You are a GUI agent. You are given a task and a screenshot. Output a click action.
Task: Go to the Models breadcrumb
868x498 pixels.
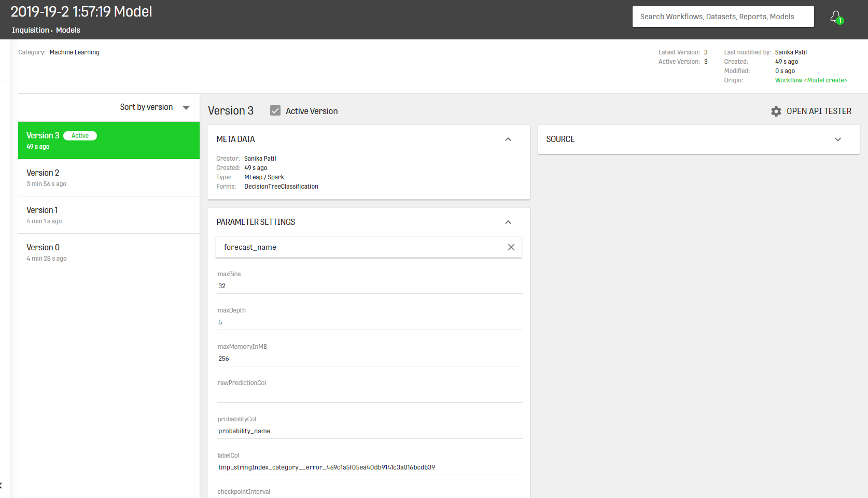point(68,30)
